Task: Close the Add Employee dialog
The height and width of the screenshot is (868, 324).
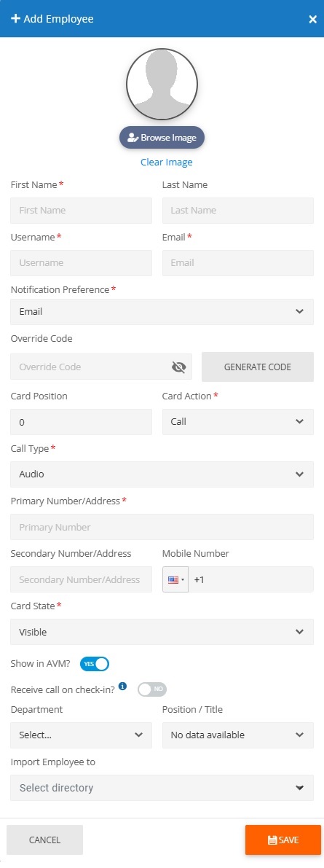Action: point(312,20)
